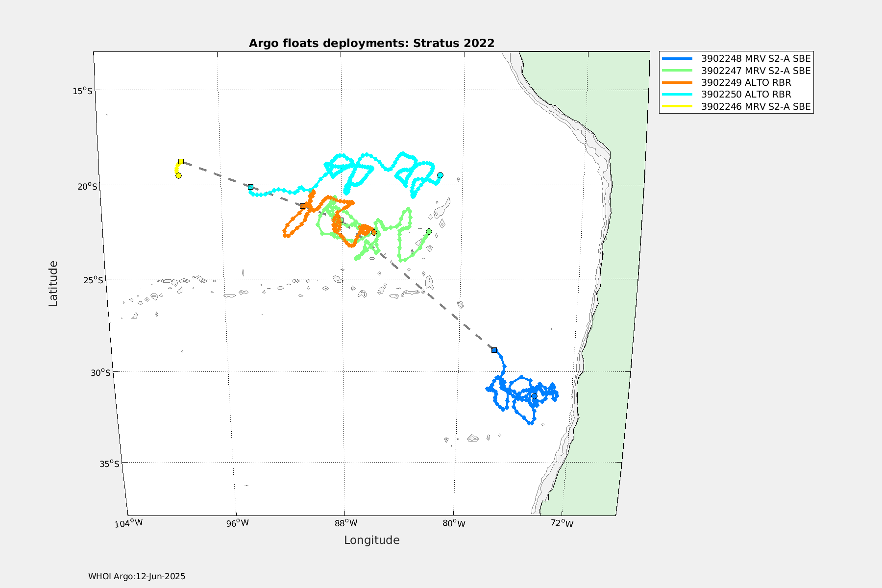Click the 'Longitude' axis label
The width and height of the screenshot is (882, 588).
372,540
